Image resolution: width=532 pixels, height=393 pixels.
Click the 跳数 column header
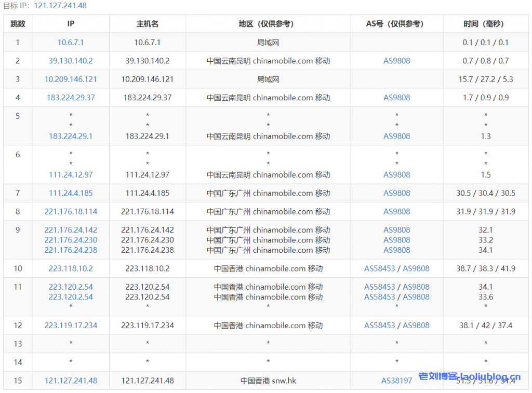coord(18,24)
